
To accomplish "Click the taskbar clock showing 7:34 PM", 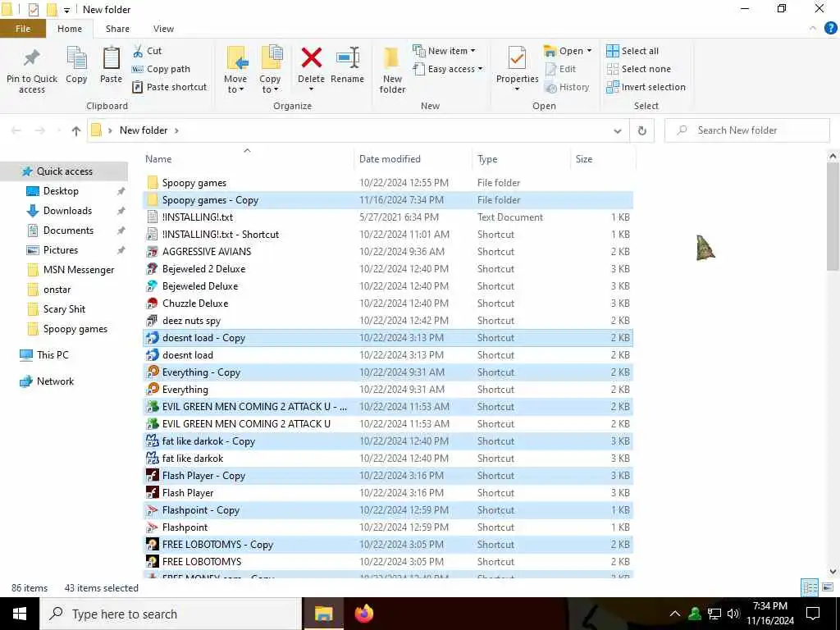I will [x=769, y=614].
